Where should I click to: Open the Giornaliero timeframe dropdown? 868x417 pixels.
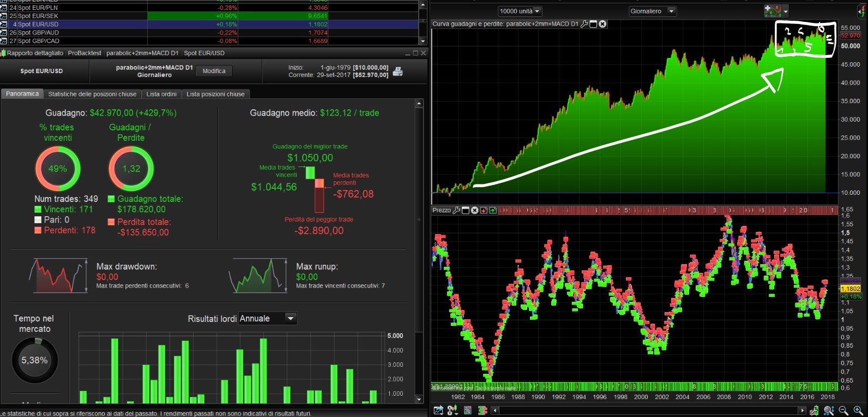653,11
